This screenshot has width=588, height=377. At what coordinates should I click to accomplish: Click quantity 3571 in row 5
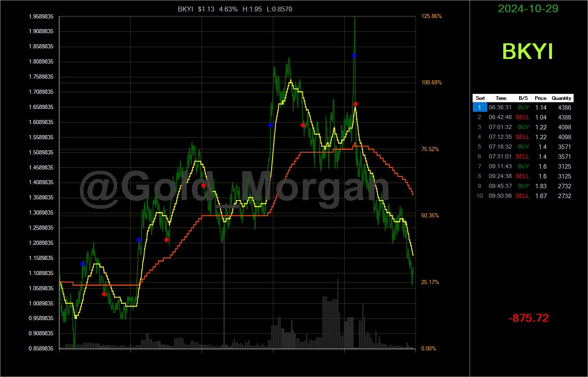click(x=564, y=147)
